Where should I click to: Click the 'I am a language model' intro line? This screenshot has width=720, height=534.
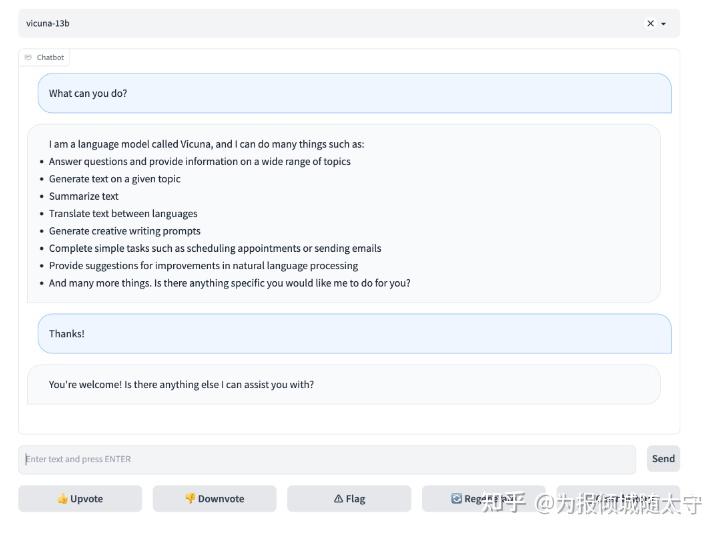pyautogui.click(x=206, y=144)
